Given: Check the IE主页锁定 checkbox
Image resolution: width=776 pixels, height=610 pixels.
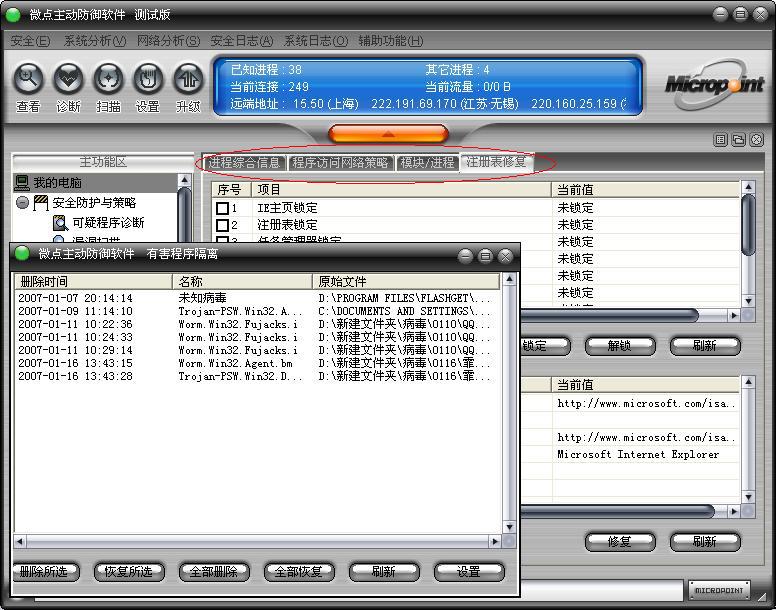Looking at the screenshot, I should pyautogui.click(x=223, y=208).
